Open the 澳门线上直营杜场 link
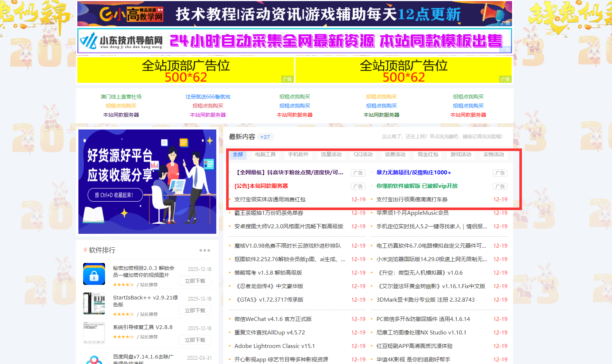 (x=121, y=97)
